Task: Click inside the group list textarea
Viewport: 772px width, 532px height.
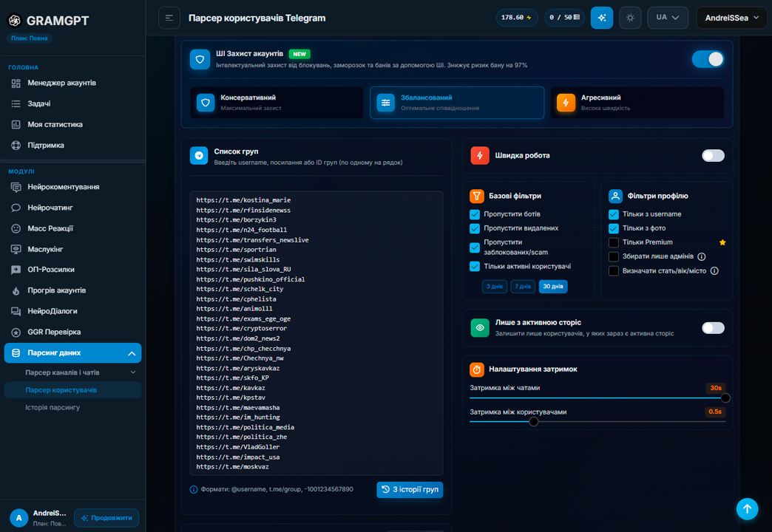Action: [x=316, y=333]
